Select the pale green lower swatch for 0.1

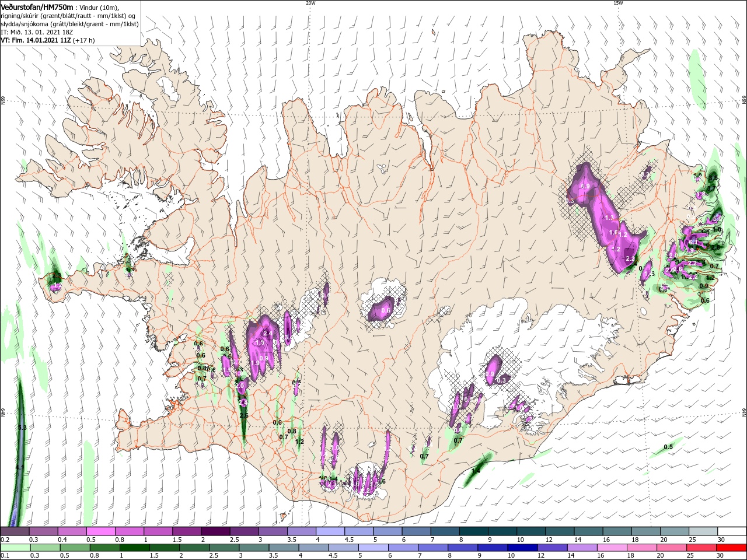15,548
